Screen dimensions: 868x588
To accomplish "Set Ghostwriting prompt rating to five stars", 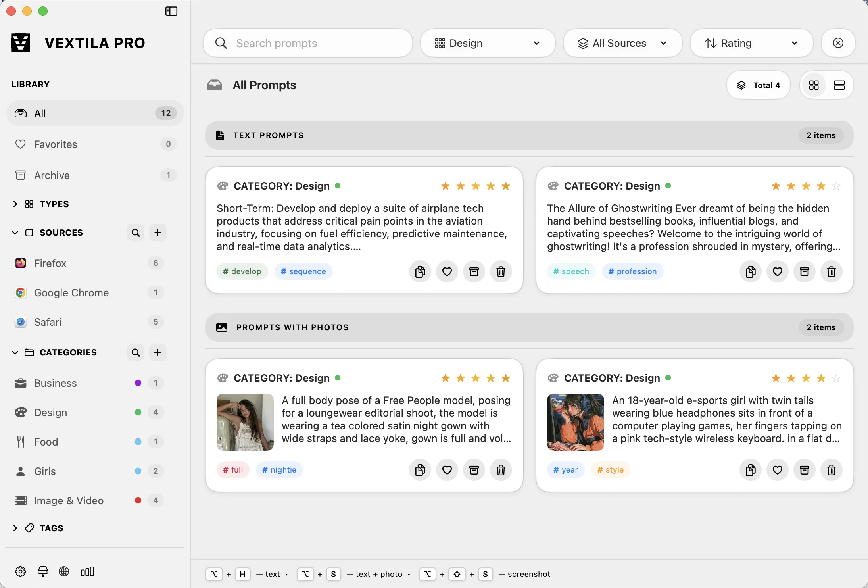I will (x=836, y=186).
